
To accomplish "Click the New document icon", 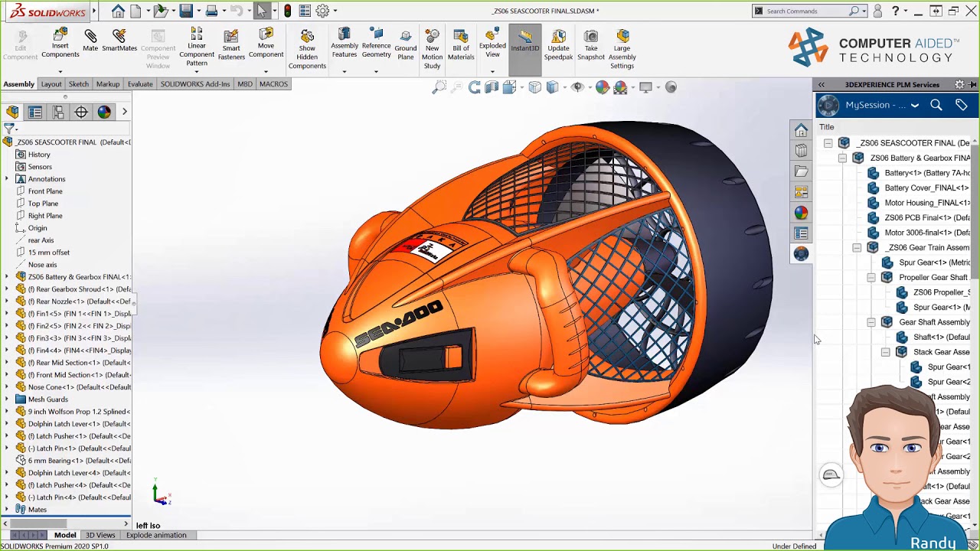I will click(136, 11).
